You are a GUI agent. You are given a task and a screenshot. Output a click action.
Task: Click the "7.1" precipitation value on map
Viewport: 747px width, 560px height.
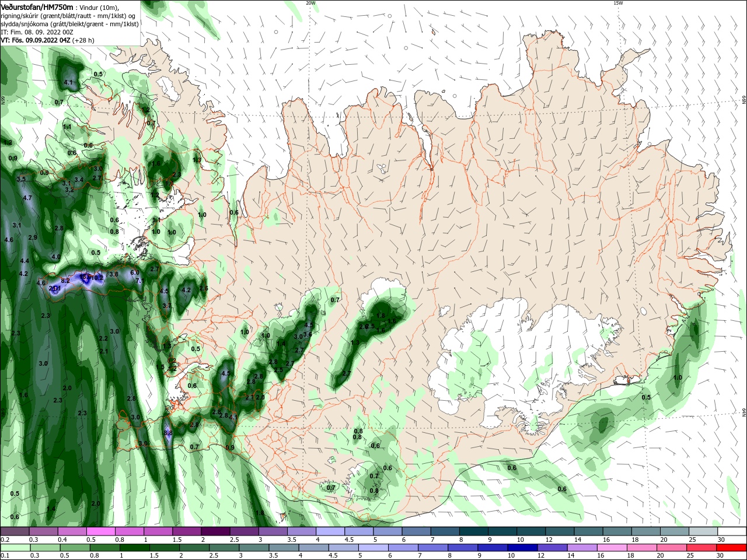pyautogui.click(x=140, y=281)
